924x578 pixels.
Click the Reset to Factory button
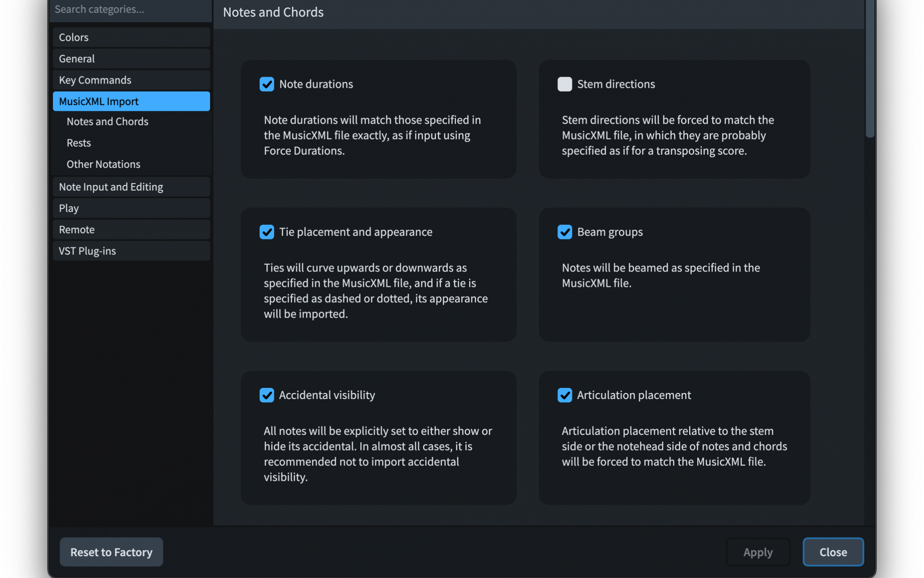click(x=111, y=552)
